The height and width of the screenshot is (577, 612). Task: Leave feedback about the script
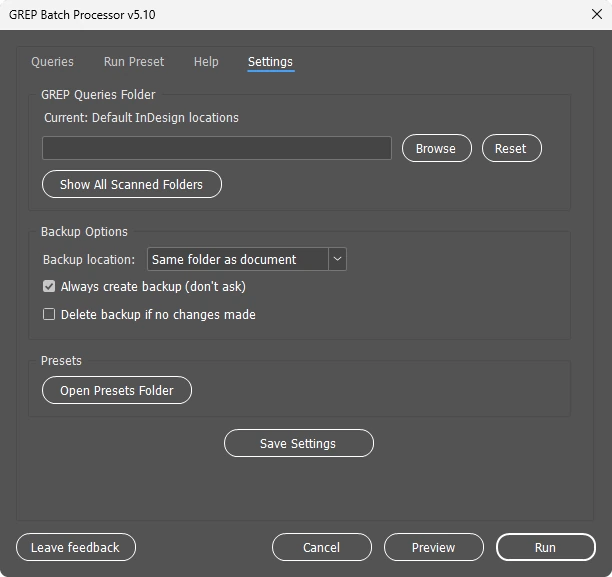[x=76, y=547]
